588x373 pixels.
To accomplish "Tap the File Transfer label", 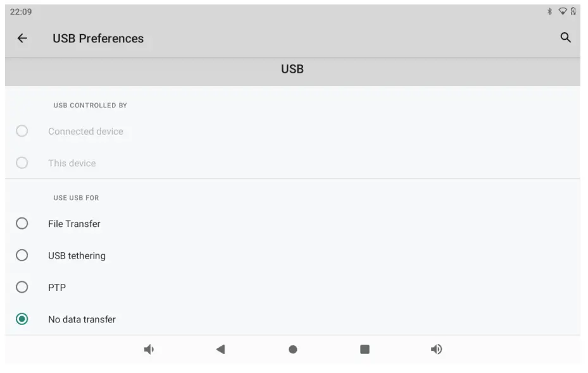I will (x=74, y=224).
